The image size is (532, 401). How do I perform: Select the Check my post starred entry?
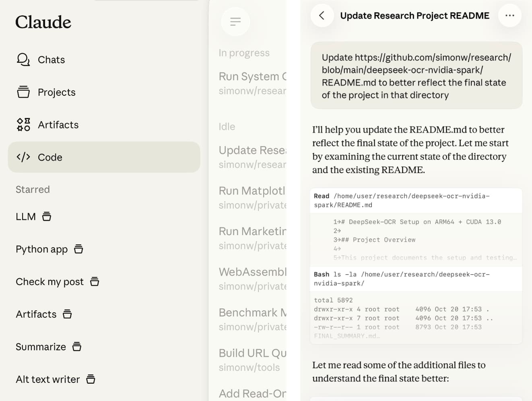49,281
